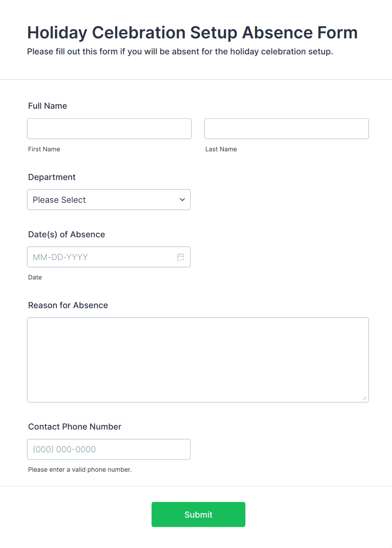
Task: Expand the Department chevron arrow
Action: [182, 200]
